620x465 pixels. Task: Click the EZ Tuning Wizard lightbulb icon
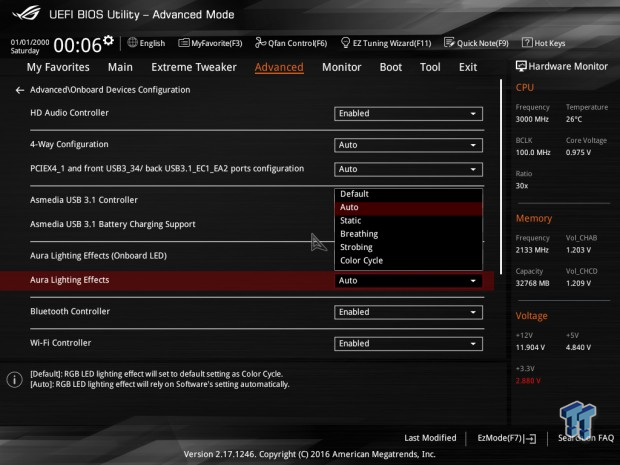point(345,42)
